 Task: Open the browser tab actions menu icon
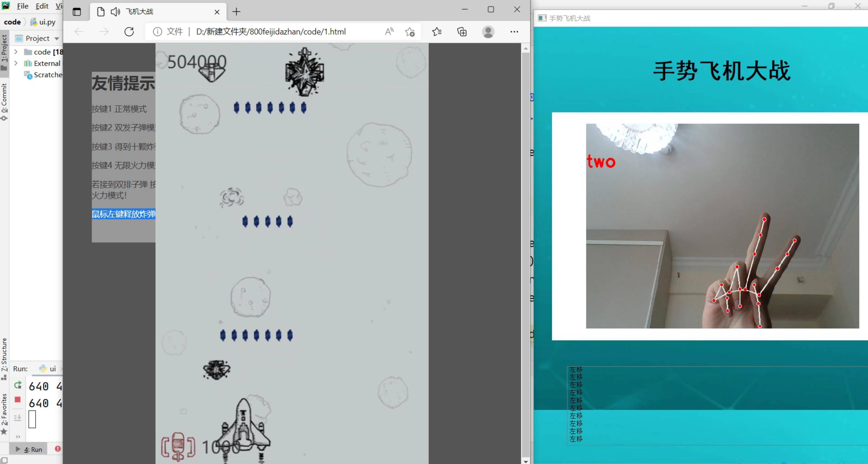coord(77,12)
